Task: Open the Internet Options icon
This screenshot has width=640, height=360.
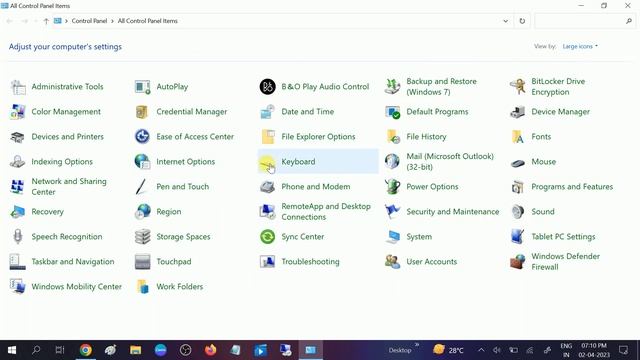Action: pos(142,162)
